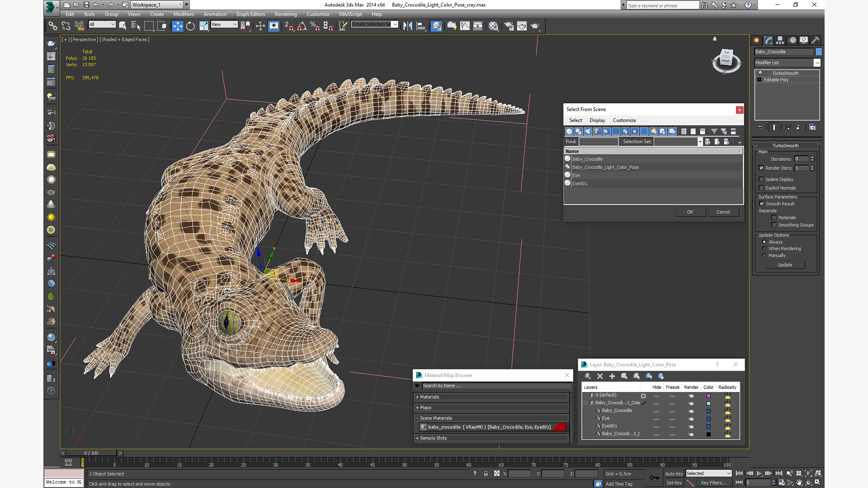The height and width of the screenshot is (488, 868).
Task: Open the Modifiers menu
Action: click(184, 14)
